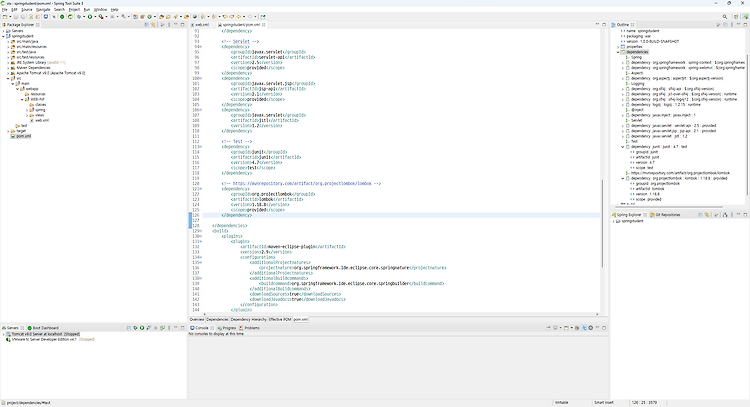Click Pin Console icon in Console toolbar
750x407 pixels.
(x=548, y=328)
